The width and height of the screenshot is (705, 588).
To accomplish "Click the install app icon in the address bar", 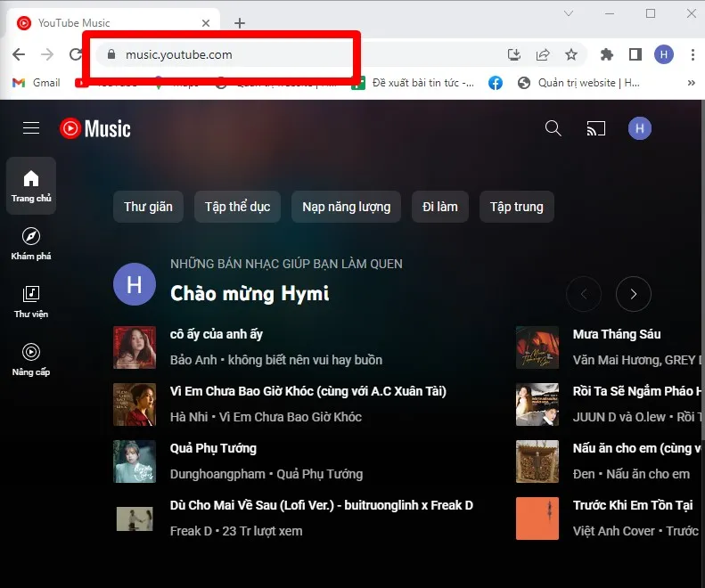I will (514, 54).
